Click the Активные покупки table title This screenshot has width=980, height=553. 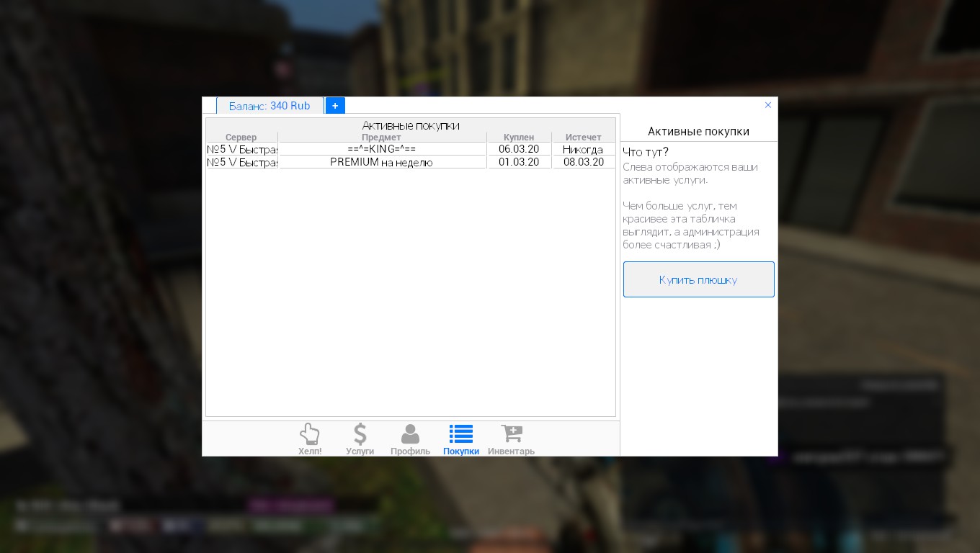tap(410, 125)
